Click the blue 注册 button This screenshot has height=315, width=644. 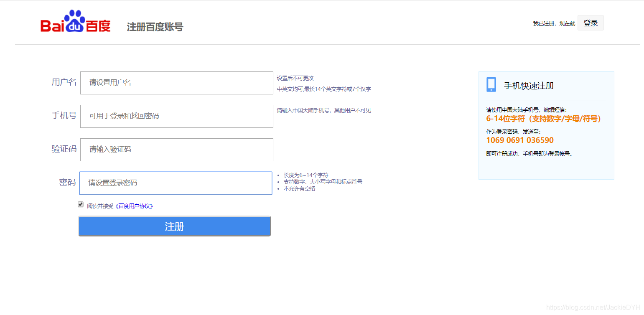[x=175, y=226]
